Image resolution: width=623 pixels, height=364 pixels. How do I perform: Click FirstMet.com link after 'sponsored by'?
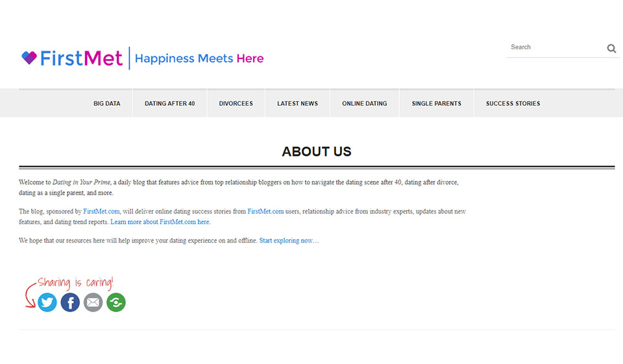click(x=101, y=212)
